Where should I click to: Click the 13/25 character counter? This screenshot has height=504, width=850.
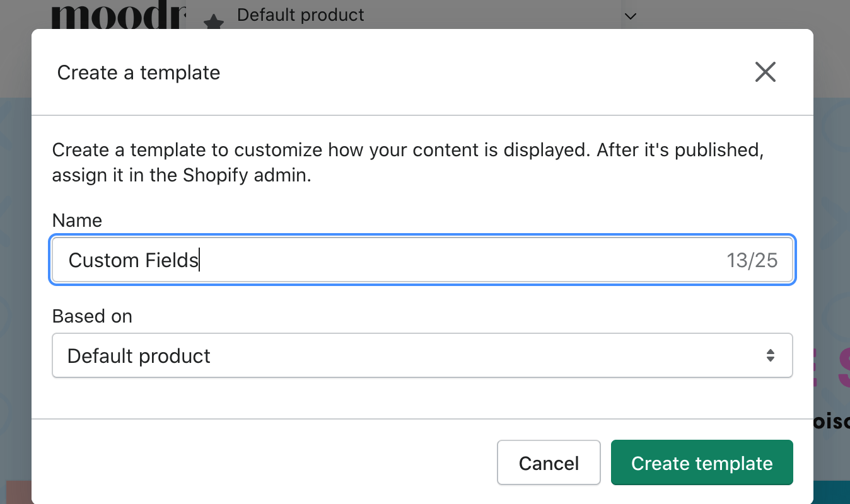coord(752,260)
